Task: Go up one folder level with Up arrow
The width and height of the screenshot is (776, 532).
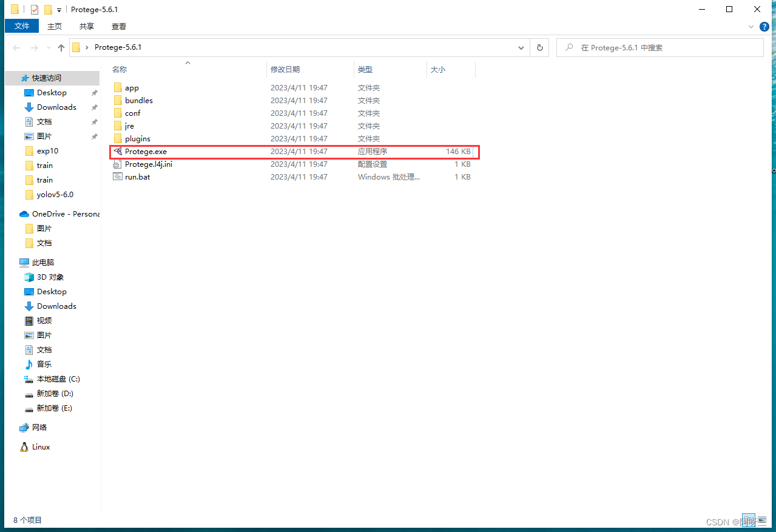Action: pos(61,47)
